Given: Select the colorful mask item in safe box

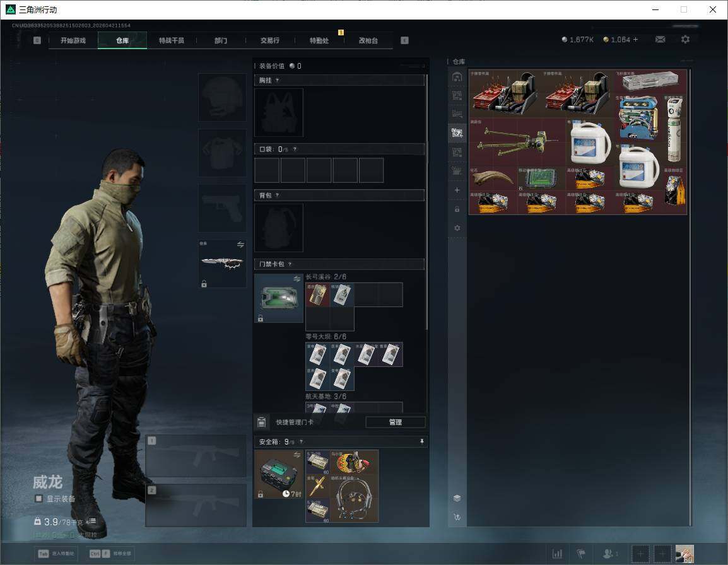Looking at the screenshot, I should (355, 462).
